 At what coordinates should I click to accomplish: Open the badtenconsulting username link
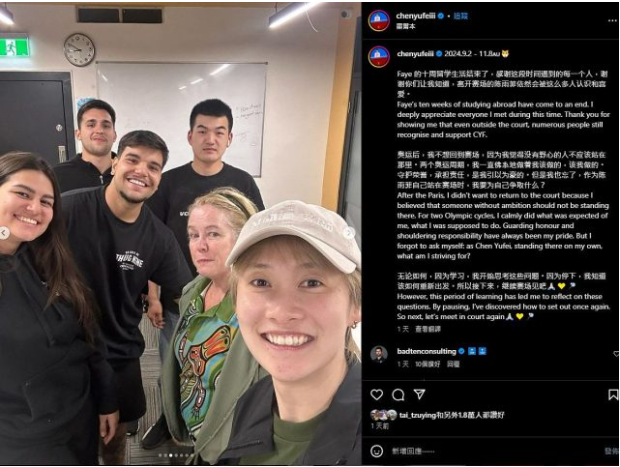click(426, 351)
